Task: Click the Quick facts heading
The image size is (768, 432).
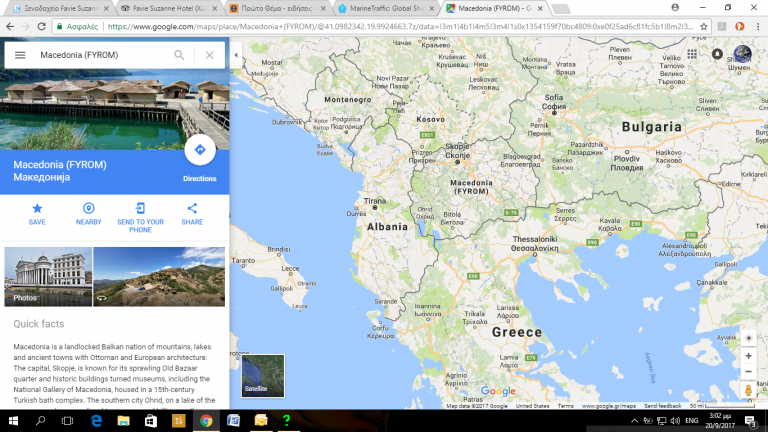Action: (x=39, y=324)
